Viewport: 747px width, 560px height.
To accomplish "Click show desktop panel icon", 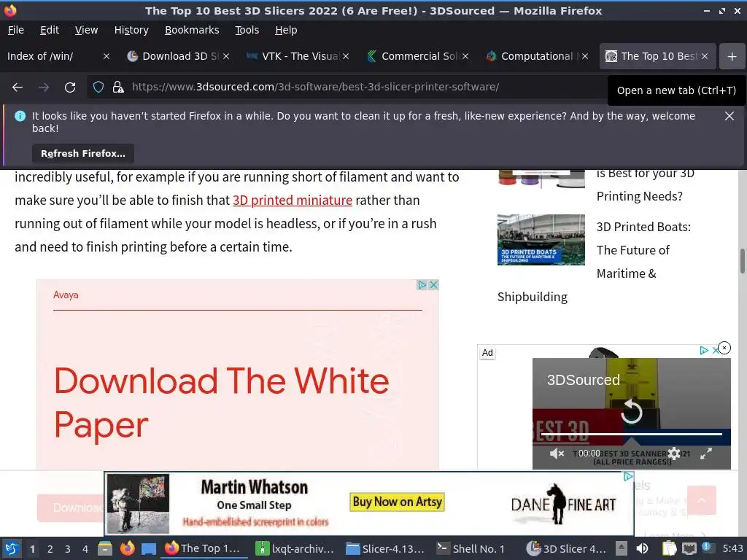I will tap(149, 548).
